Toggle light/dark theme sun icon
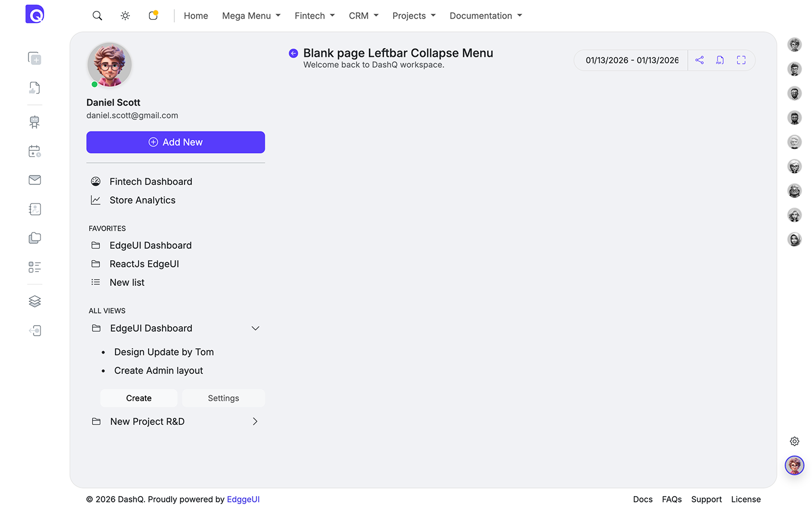Screen dimensions: 812x510 [x=125, y=16]
